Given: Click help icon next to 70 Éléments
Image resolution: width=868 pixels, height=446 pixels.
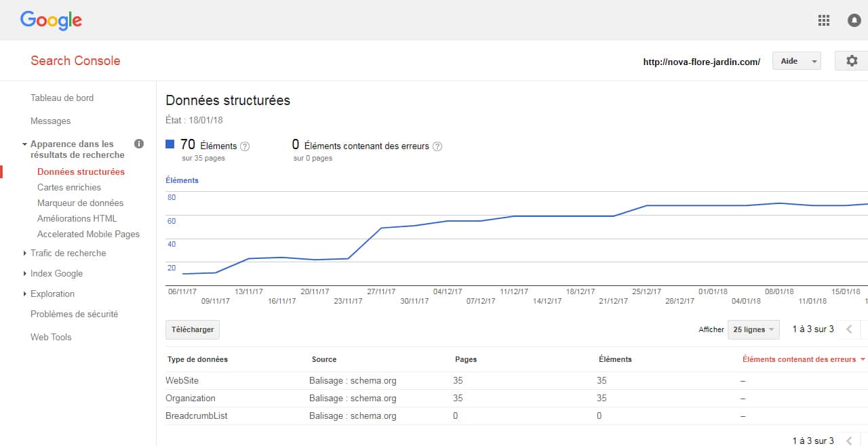Looking at the screenshot, I should 245,146.
